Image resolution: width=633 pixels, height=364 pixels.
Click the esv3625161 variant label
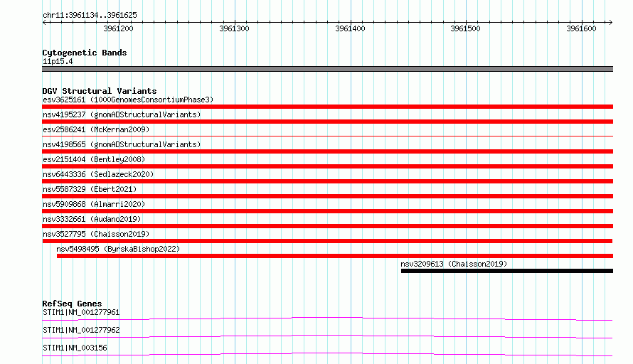pyautogui.click(x=128, y=100)
